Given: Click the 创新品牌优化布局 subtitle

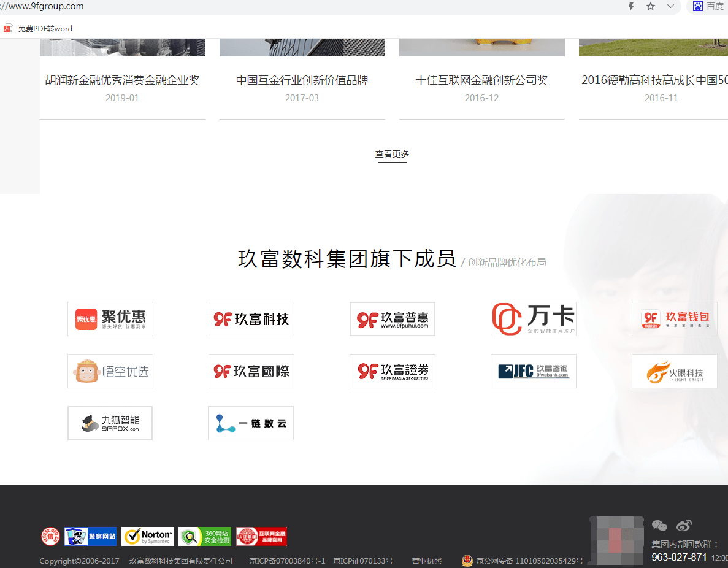Looking at the screenshot, I should point(507,263).
